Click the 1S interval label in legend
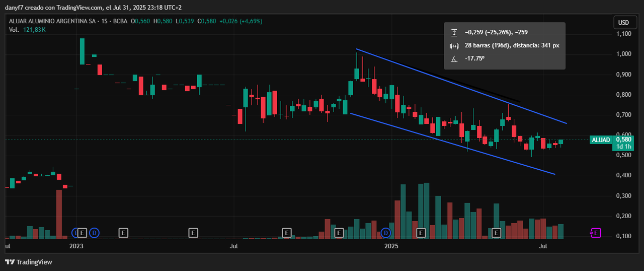Viewport: 644px width, 271px height. 105,21
